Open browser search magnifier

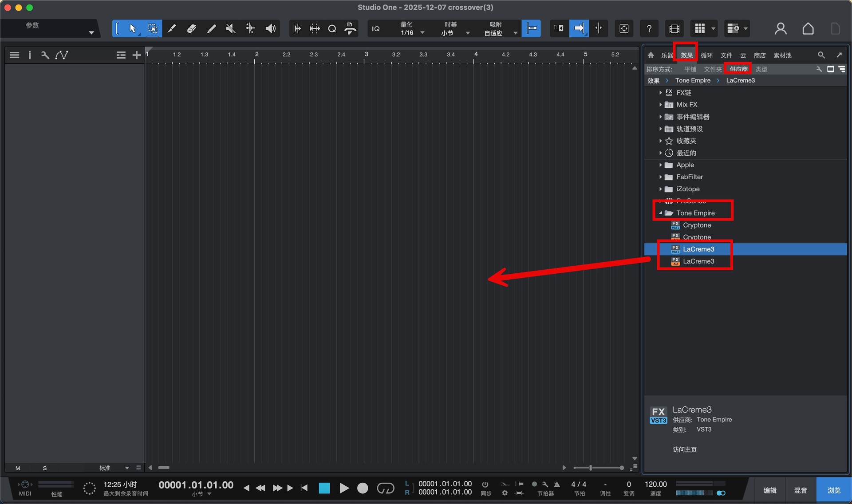[821, 55]
